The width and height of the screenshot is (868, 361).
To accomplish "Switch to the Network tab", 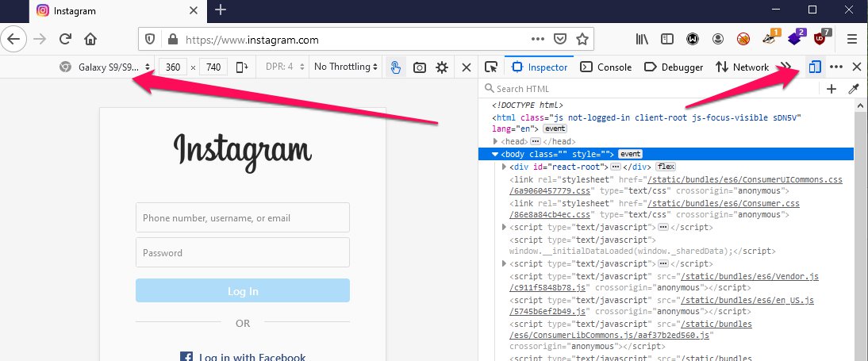I will [x=742, y=67].
